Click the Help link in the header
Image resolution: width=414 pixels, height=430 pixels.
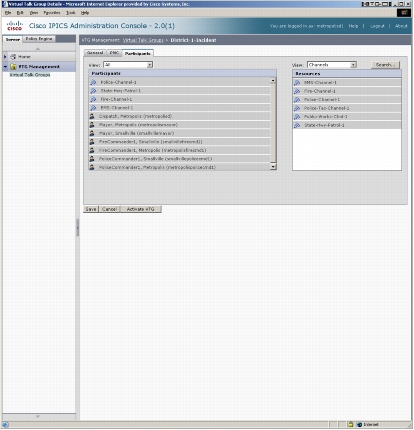tap(353, 26)
